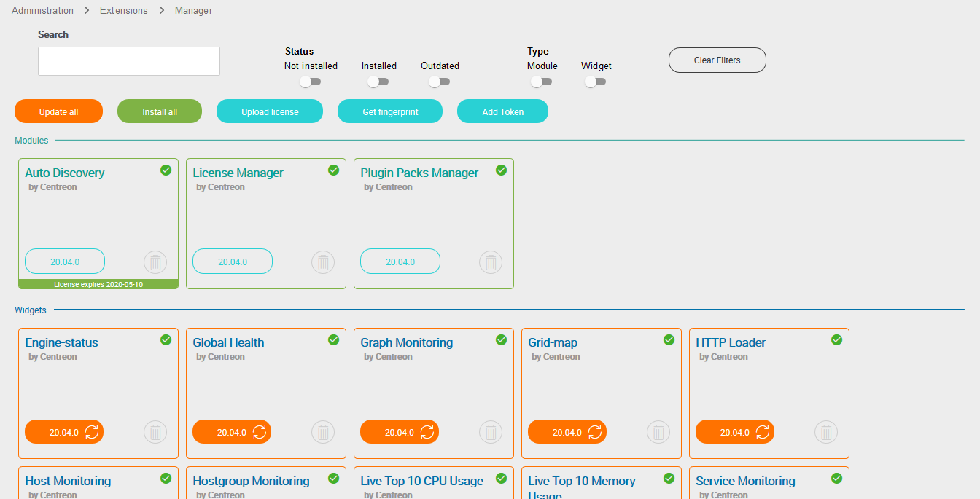
Task: Click Grid-map widget trash icon
Action: tap(658, 432)
